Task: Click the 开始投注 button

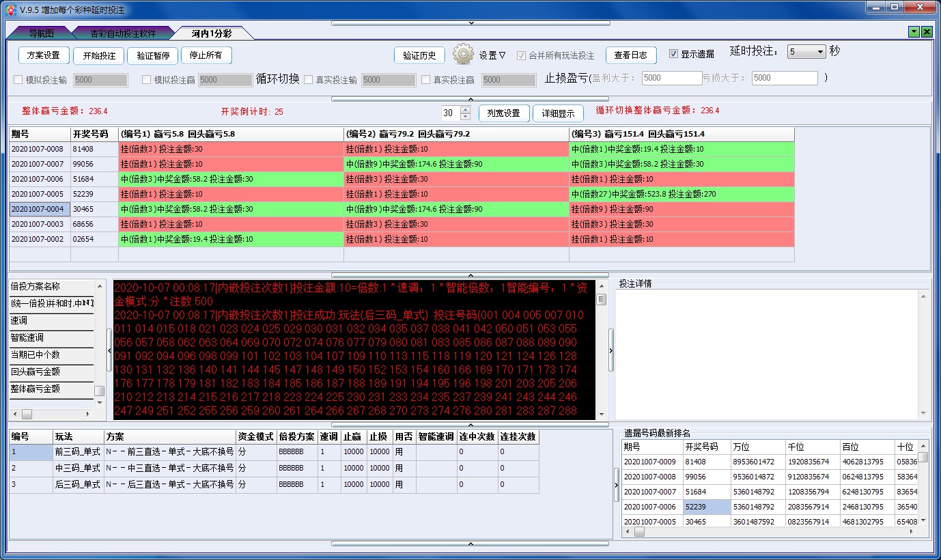Action: coord(99,55)
